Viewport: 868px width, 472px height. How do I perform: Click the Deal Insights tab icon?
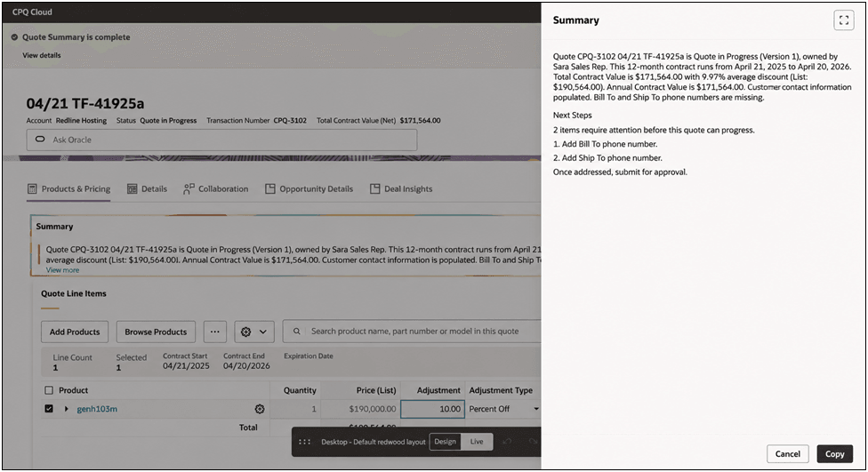pyautogui.click(x=374, y=188)
